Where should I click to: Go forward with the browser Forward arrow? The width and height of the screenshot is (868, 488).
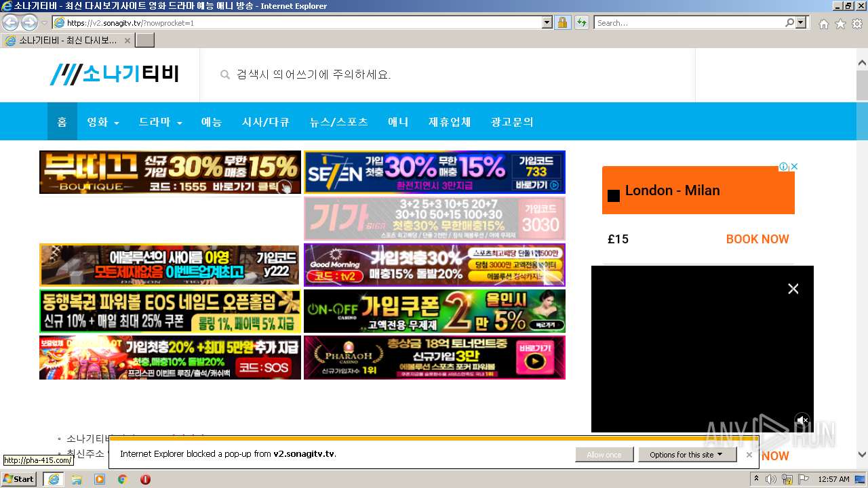point(29,22)
